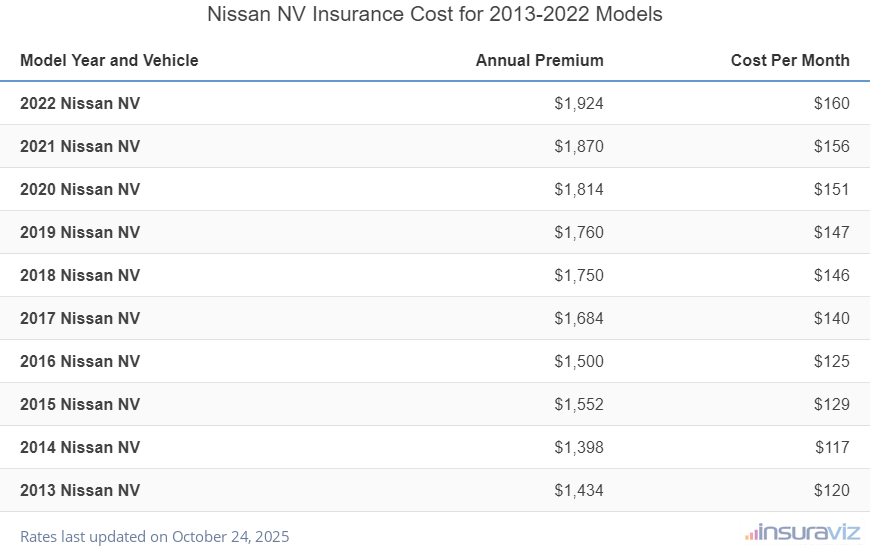
Task: Click the 2015 Nissan NV entry
Action: tap(80, 404)
